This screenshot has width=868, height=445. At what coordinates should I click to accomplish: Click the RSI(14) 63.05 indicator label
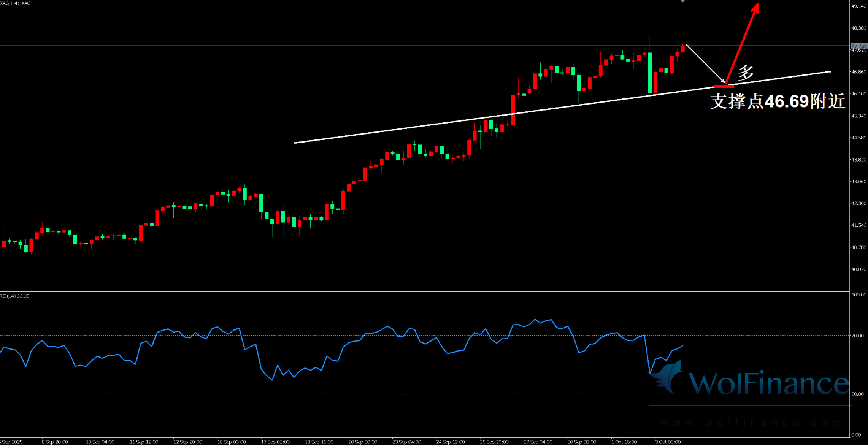[15, 296]
